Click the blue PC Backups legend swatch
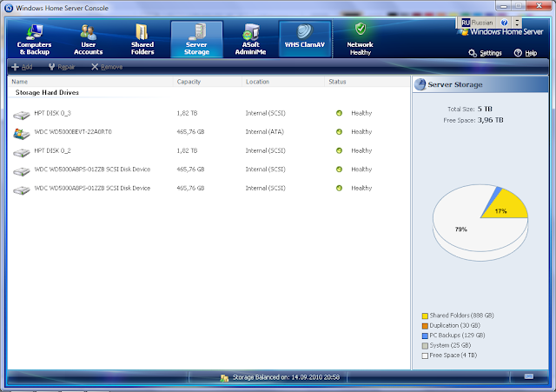This screenshot has height=392, width=556. tap(425, 336)
